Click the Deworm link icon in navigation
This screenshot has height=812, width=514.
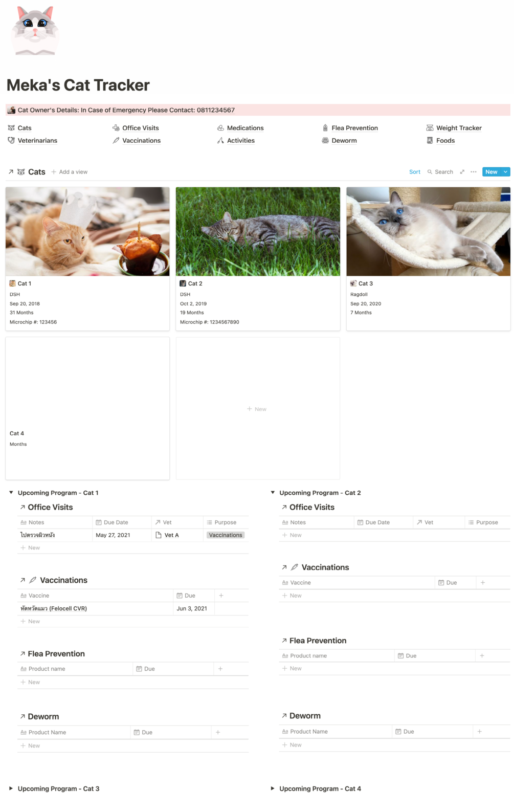325,141
